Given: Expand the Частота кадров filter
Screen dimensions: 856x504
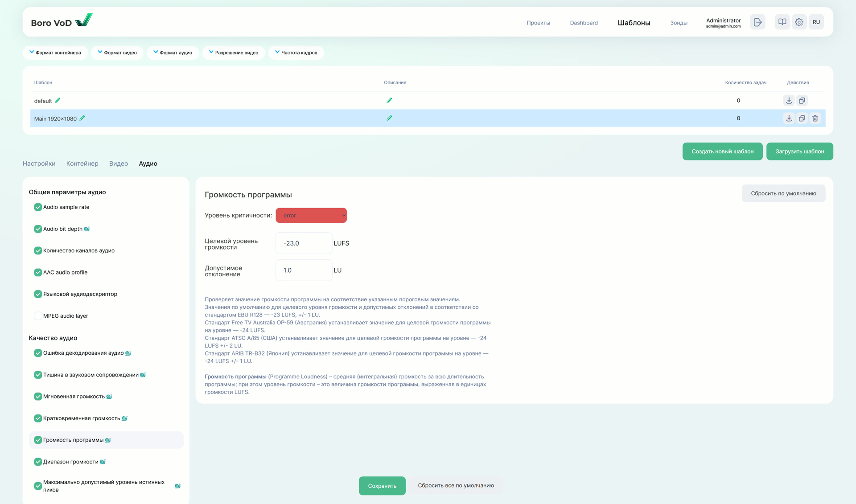Looking at the screenshot, I should pos(296,53).
